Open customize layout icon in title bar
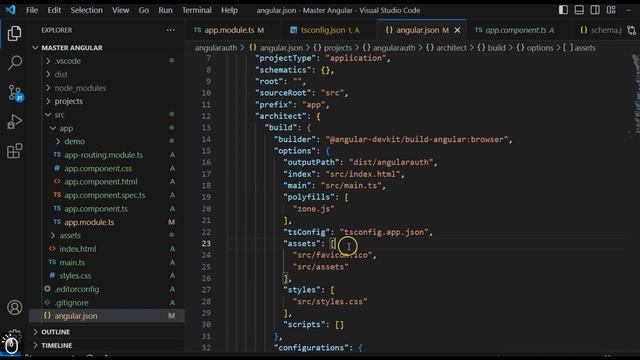640x360 pixels. 611,10
